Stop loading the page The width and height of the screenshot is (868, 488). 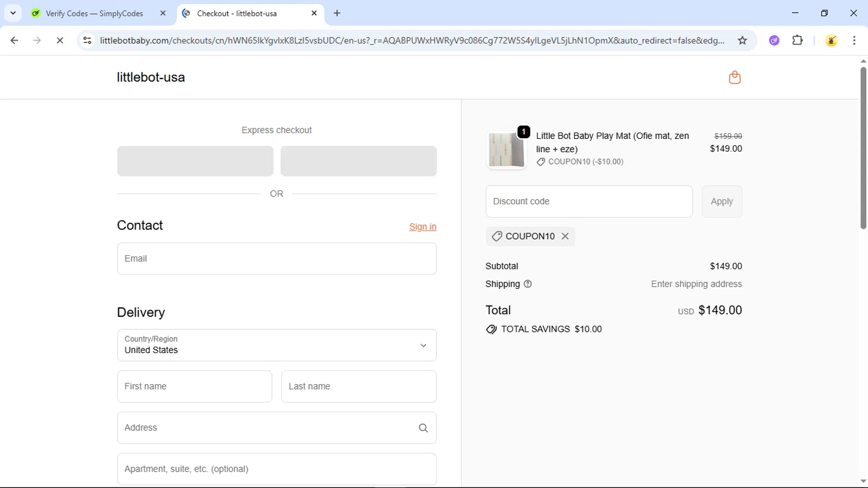pyautogui.click(x=60, y=41)
